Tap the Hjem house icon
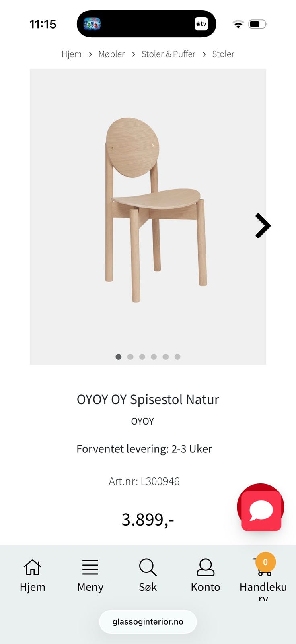Screen dimensions: 296x644 [32, 568]
